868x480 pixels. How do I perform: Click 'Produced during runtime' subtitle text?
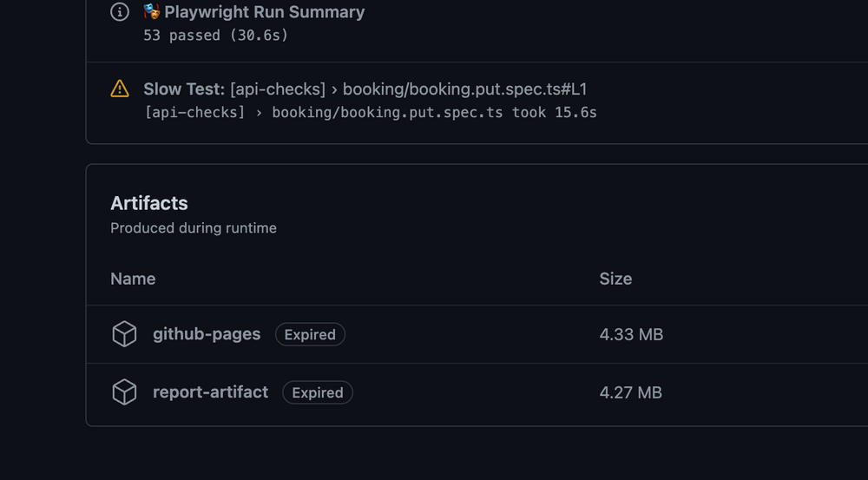(194, 228)
